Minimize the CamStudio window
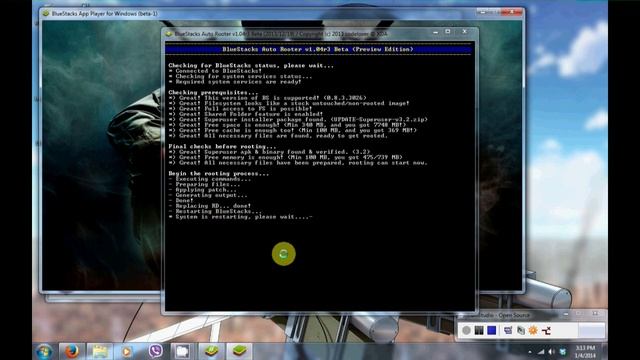 (x=566, y=314)
